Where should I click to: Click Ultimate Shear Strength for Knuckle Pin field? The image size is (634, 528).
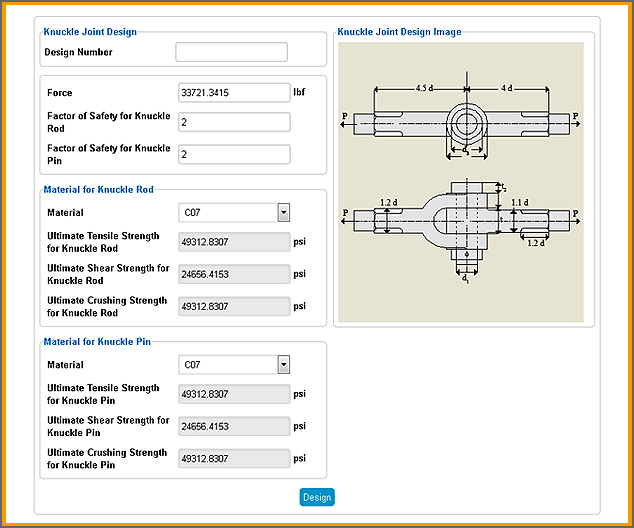pyautogui.click(x=234, y=426)
